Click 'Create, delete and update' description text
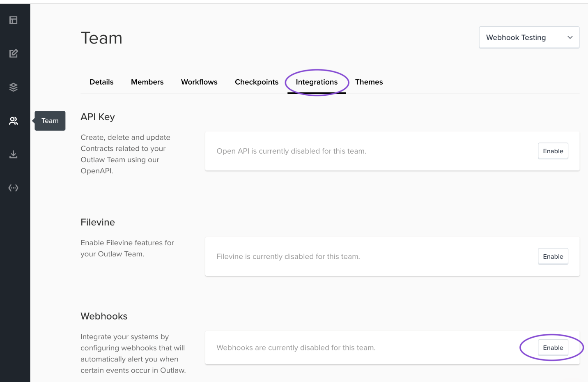Screen dimensions: 588x382 point(125,154)
